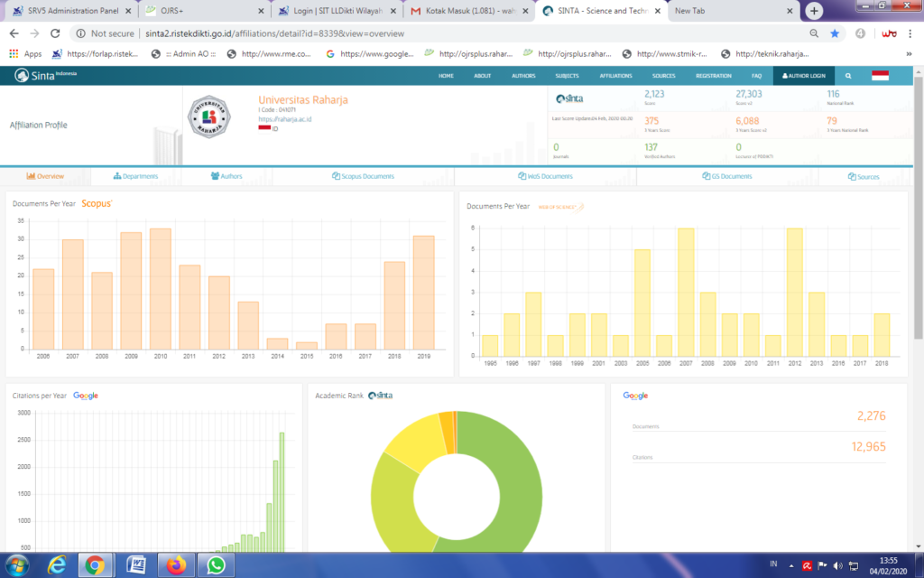Open the Chrome three-dot menu

[x=910, y=33]
